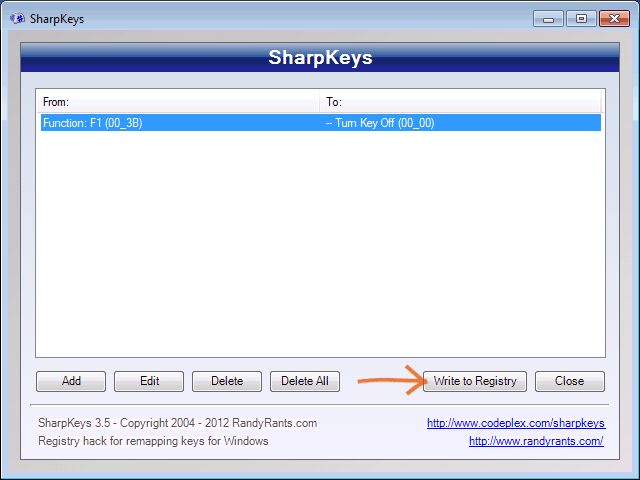
Task: Click the "From:" column header
Action: [x=178, y=102]
